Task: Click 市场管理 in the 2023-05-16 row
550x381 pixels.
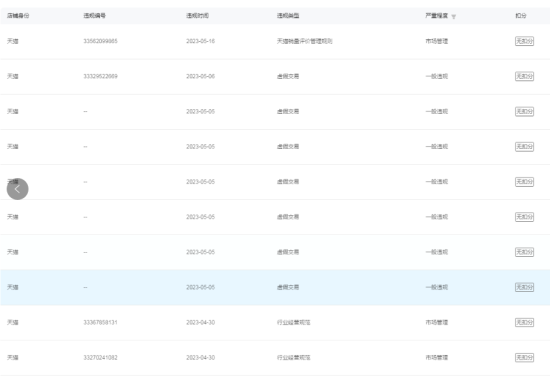Action: pos(437,41)
